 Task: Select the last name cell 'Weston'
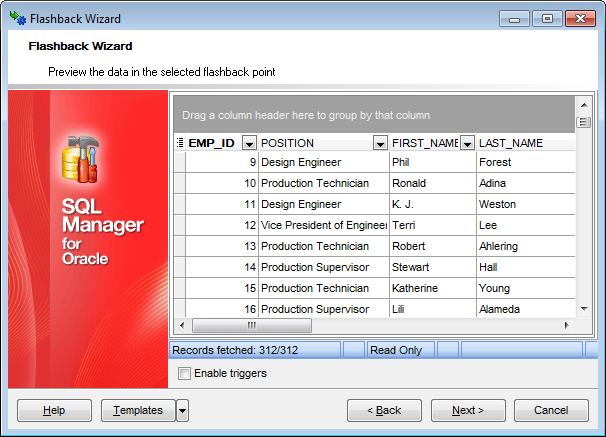[x=526, y=204]
